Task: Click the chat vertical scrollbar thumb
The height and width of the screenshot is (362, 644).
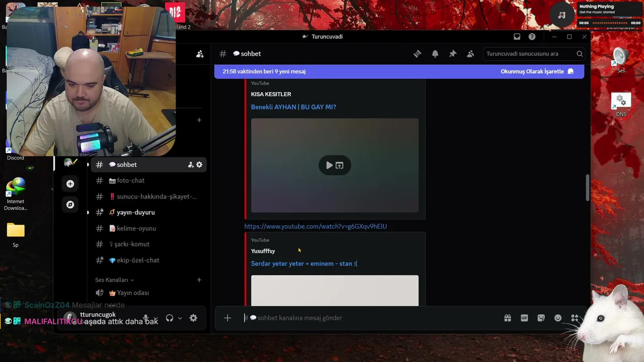Action: [587, 188]
